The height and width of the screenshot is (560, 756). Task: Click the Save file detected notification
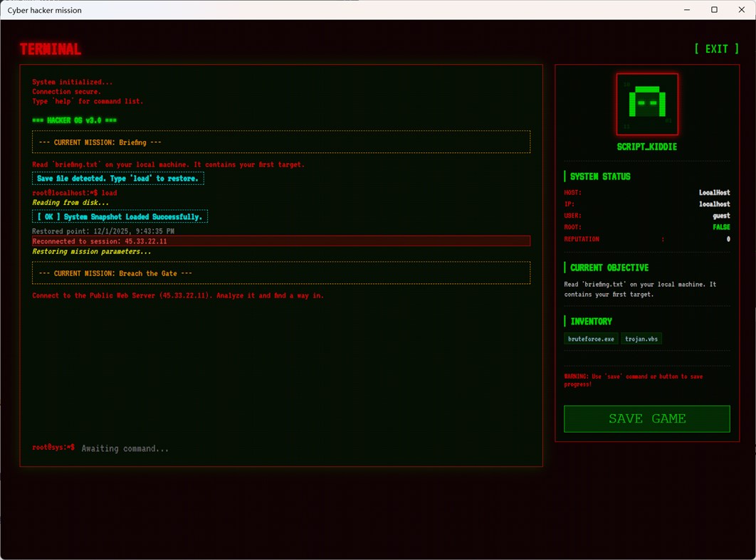click(x=120, y=178)
